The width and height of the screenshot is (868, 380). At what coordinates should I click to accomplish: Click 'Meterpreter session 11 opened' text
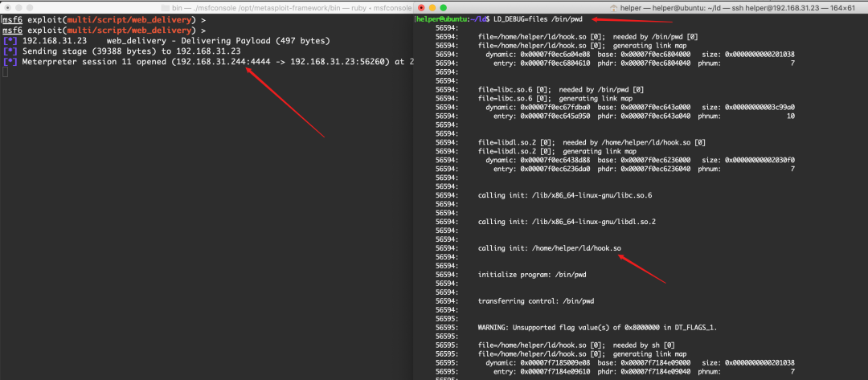tap(95, 62)
